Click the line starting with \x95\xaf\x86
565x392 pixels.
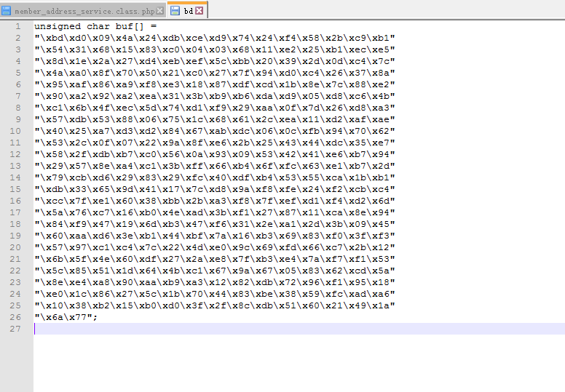pos(215,84)
